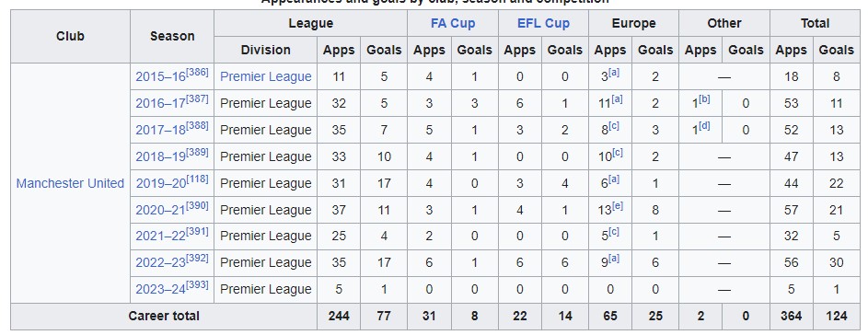
Task: Open the Manchester United club link
Action: (x=70, y=183)
